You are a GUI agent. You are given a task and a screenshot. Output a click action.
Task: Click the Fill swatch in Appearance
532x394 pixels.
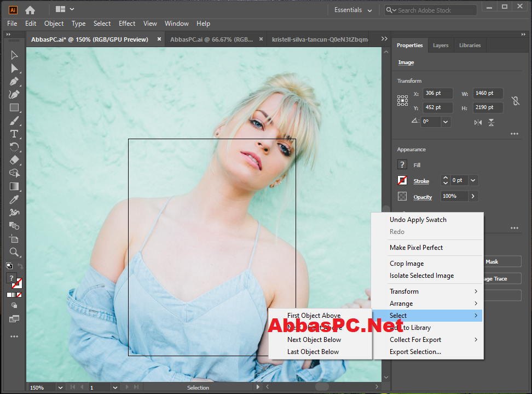pyautogui.click(x=402, y=165)
